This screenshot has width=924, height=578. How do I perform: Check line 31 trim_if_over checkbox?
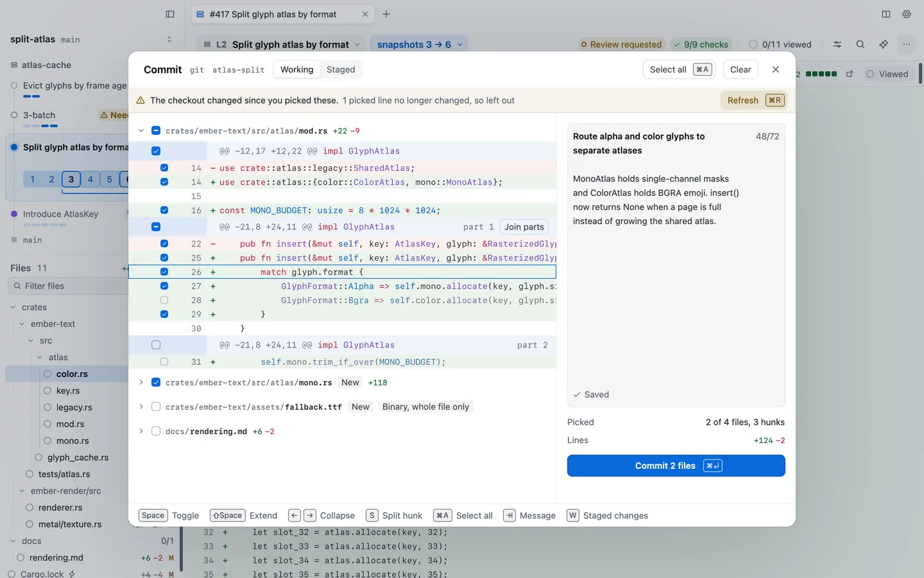[164, 362]
